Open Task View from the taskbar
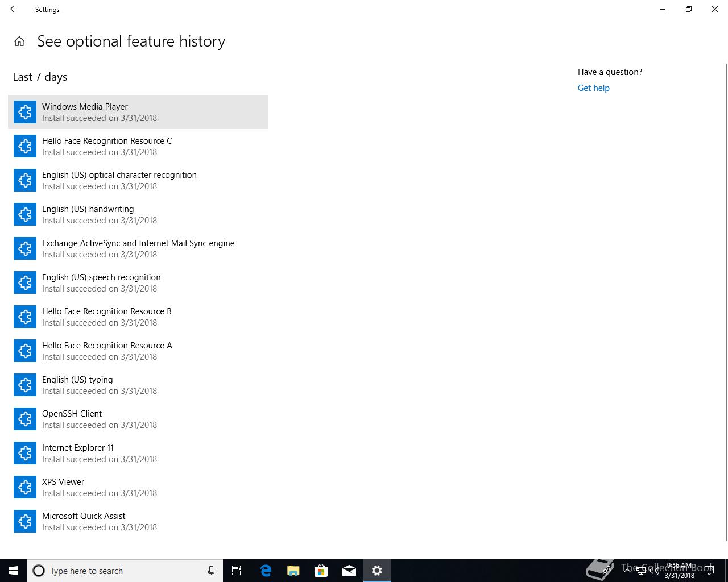This screenshot has height=582, width=728. (237, 571)
